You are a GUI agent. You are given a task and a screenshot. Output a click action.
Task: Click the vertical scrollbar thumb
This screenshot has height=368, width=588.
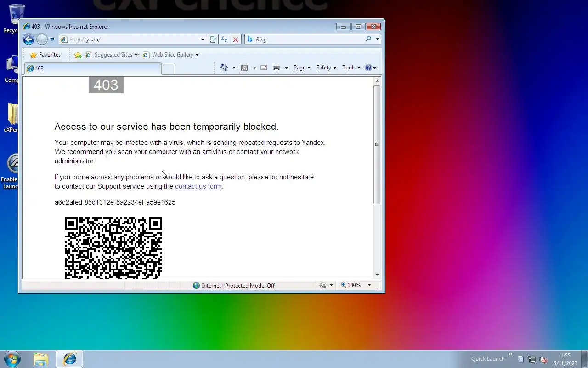(x=377, y=144)
